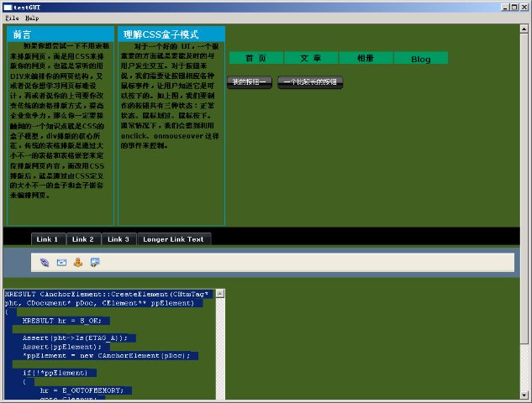
Task: Click the 理解CSS盒子模式 panel header
Action: [171, 34]
